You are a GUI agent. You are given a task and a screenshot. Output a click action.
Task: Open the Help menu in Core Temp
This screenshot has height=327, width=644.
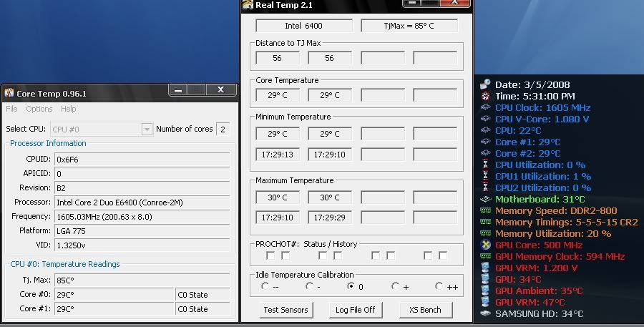point(68,109)
